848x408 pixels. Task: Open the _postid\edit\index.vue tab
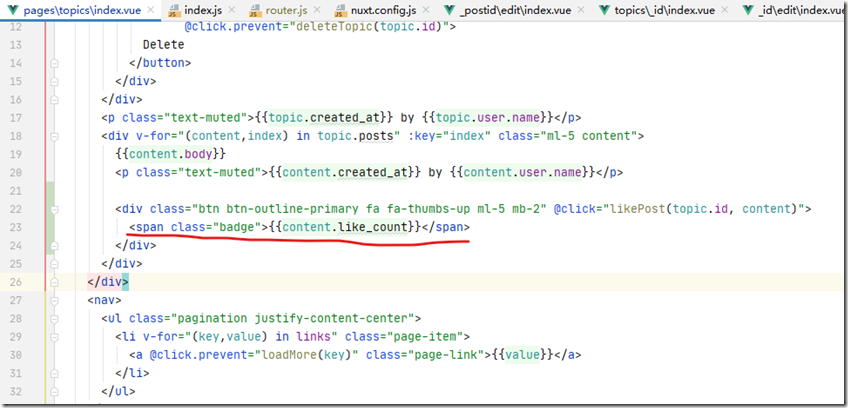tap(514, 10)
